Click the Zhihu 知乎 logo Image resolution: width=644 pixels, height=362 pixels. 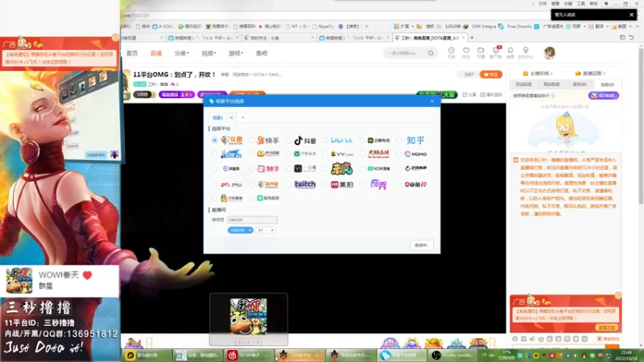[x=415, y=140]
